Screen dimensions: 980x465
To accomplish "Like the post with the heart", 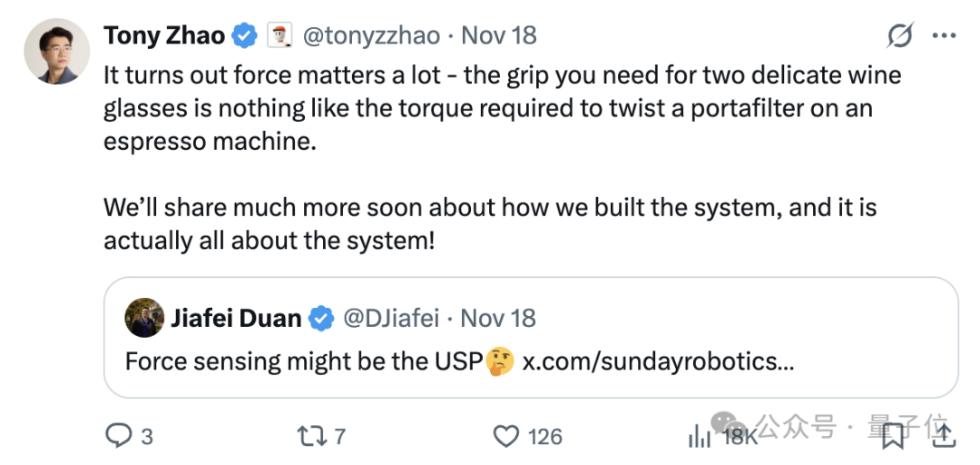I will point(505,436).
